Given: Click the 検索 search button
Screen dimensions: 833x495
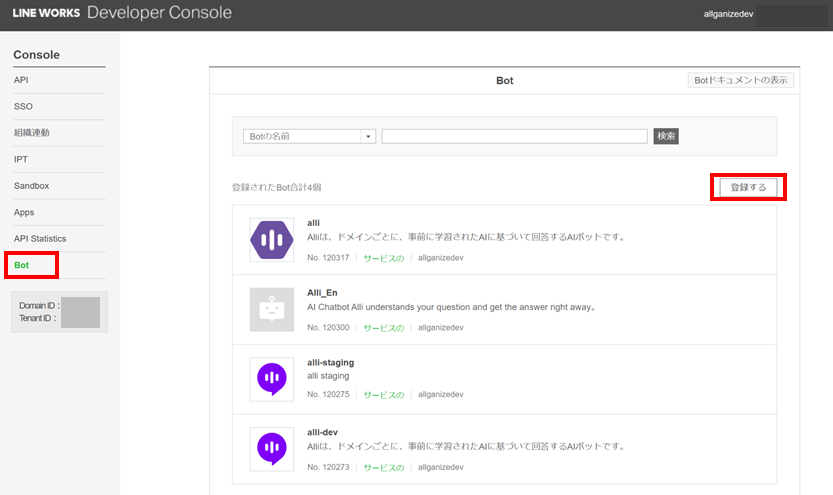Looking at the screenshot, I should click(666, 136).
